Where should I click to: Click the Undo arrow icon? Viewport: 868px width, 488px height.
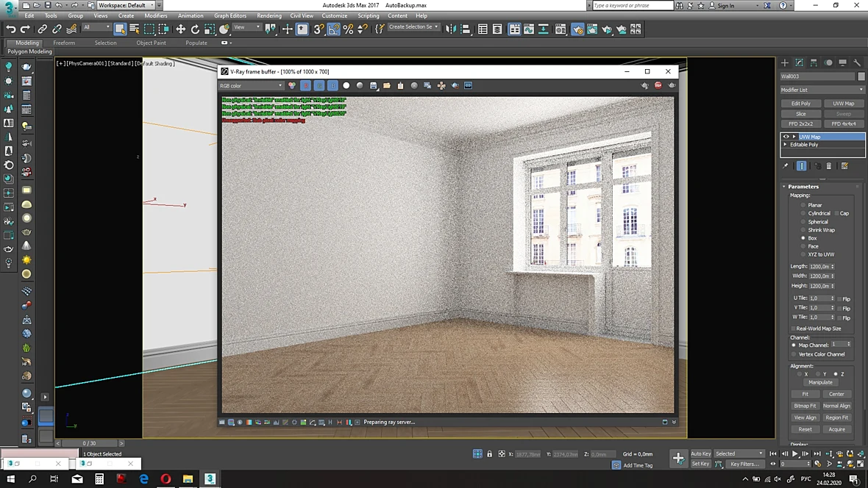click(10, 29)
